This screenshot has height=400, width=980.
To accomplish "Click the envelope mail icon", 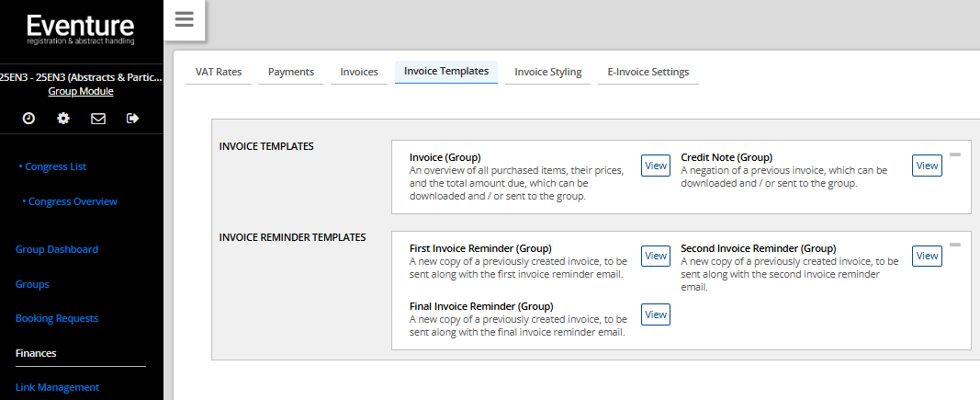I will [98, 118].
